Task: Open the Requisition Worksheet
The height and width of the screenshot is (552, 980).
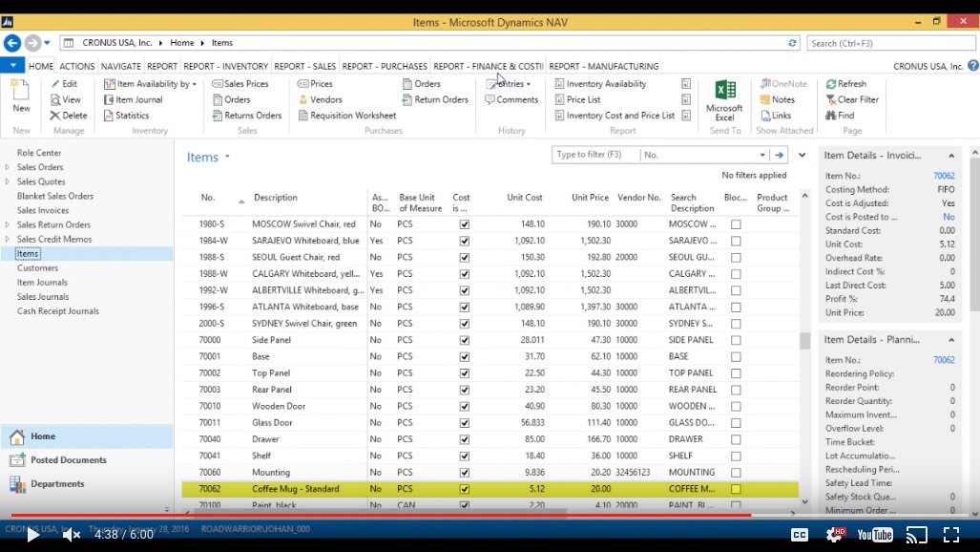Action: click(x=347, y=116)
